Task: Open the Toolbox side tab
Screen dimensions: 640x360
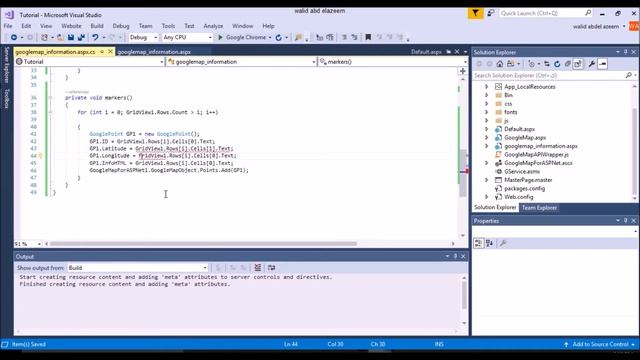Action: tap(7, 98)
